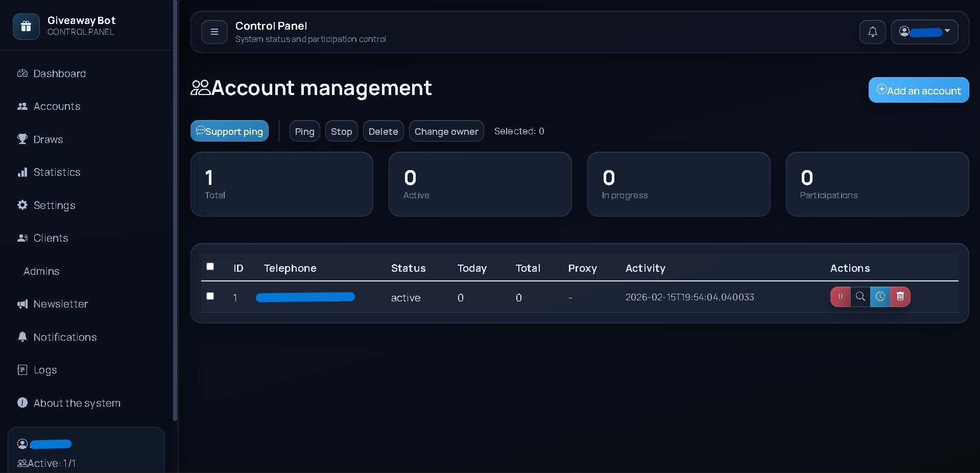The height and width of the screenshot is (473, 980).
Task: Inspect the account with the magnifier action
Action: 860,297
